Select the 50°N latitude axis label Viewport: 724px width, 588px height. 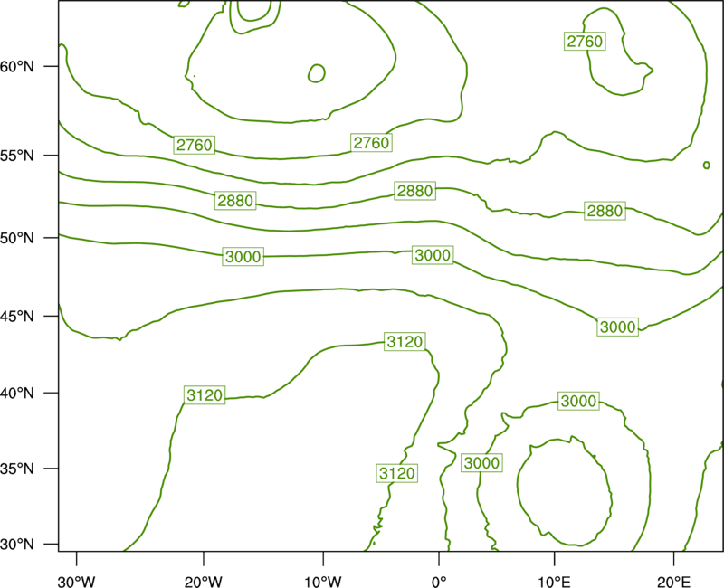(17, 238)
